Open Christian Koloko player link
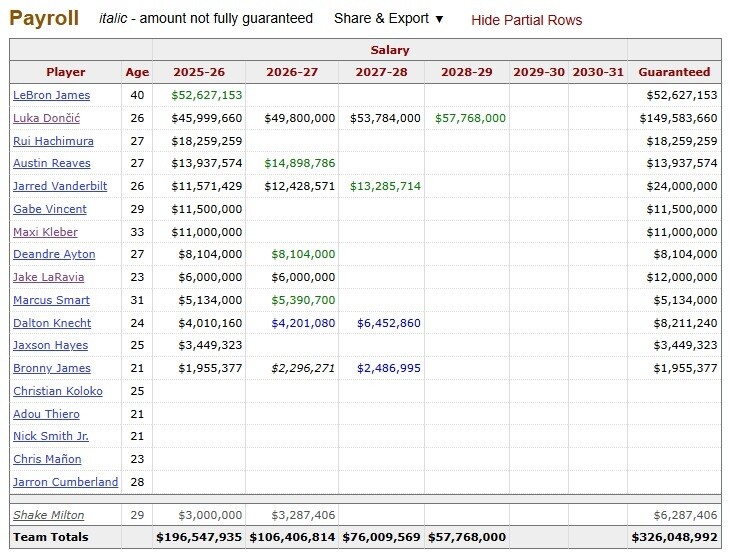This screenshot has width=732, height=555. [58, 391]
